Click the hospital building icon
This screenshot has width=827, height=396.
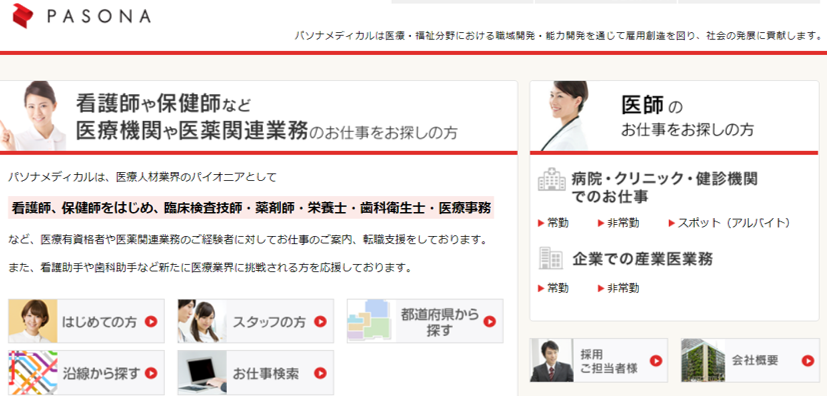point(551,180)
